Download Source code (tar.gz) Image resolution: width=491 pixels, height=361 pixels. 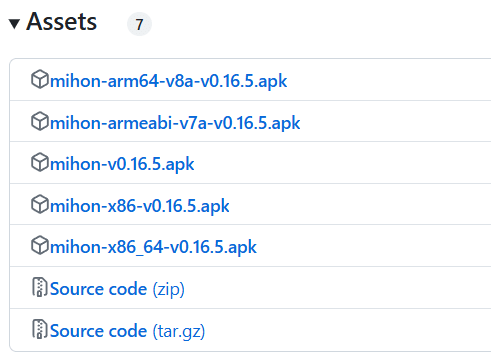[x=127, y=331]
